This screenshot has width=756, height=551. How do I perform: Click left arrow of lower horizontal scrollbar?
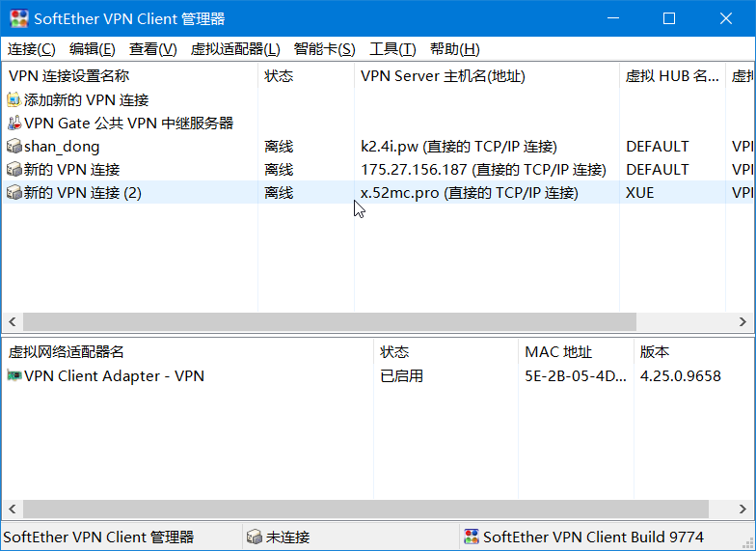point(13,509)
